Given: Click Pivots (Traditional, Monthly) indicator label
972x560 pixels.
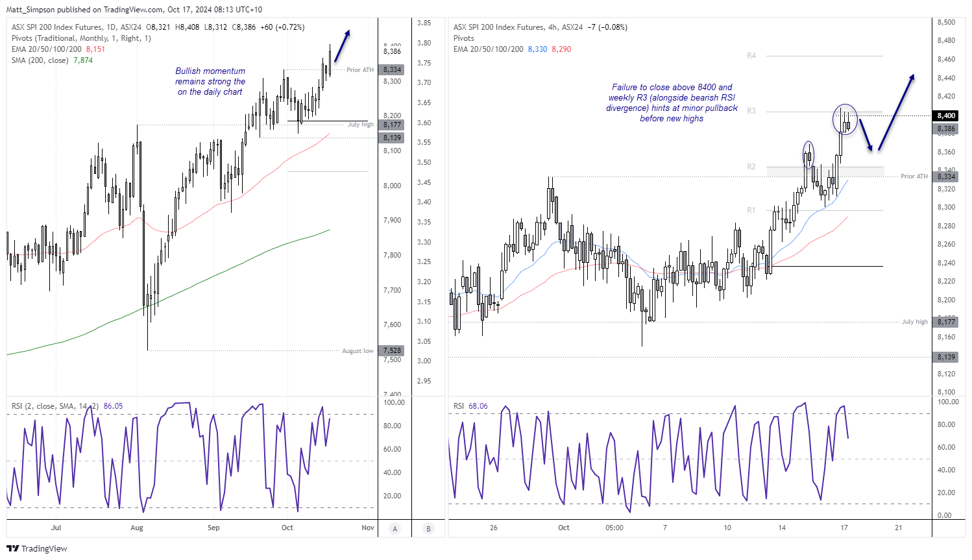Looking at the screenshot, I should pyautogui.click(x=81, y=38).
